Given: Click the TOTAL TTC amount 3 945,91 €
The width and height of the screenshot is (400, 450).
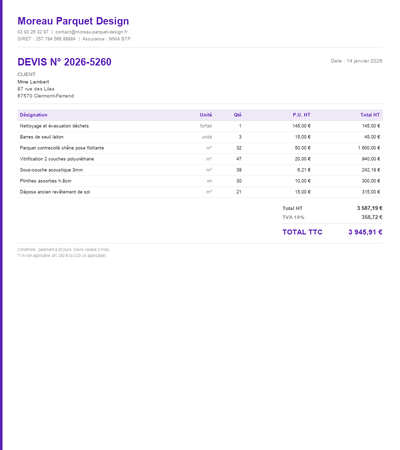Looking at the screenshot, I should click(x=365, y=232).
